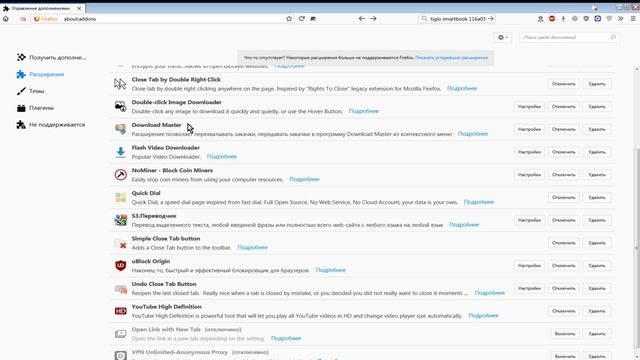Screen dimensions: 640x360
Task: Disable Download Master with Отключить
Action: [563, 129]
